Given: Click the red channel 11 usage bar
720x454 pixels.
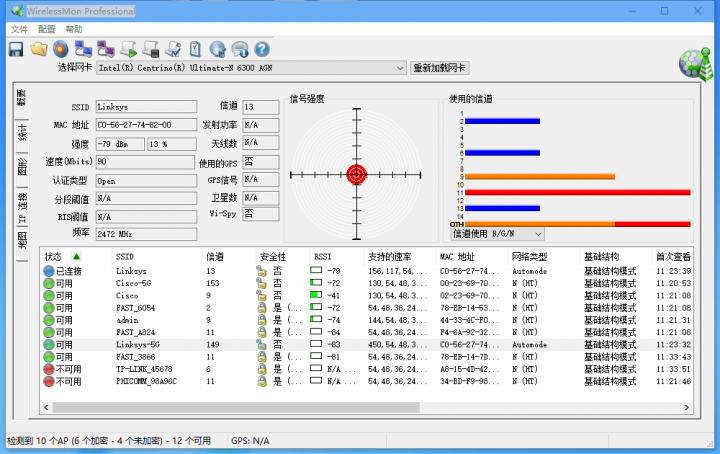Looking at the screenshot, I should coord(578,192).
